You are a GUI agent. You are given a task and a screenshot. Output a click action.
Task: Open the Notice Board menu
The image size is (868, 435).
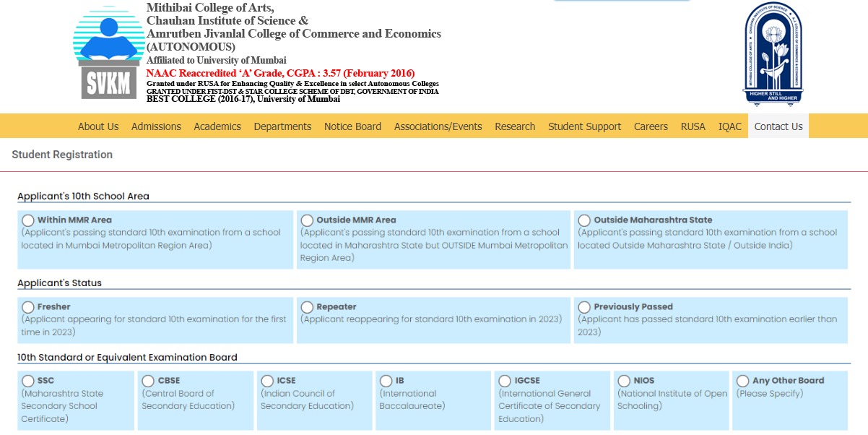pyautogui.click(x=352, y=126)
